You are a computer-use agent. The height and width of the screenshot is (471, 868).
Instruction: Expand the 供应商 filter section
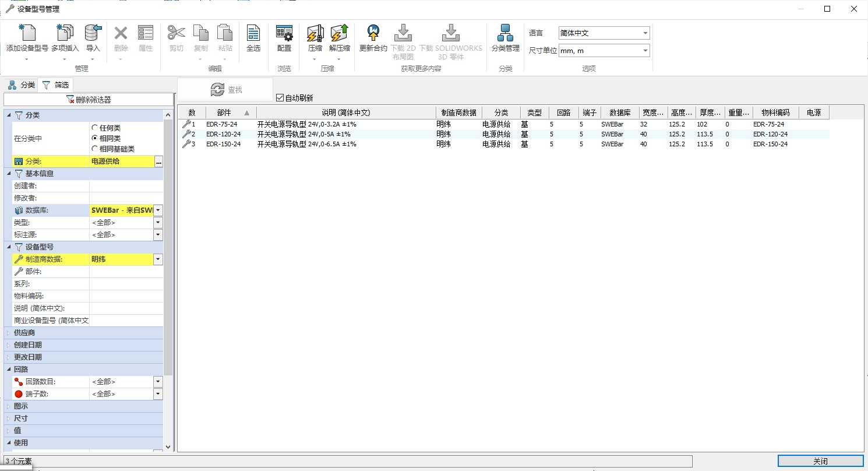24,332
